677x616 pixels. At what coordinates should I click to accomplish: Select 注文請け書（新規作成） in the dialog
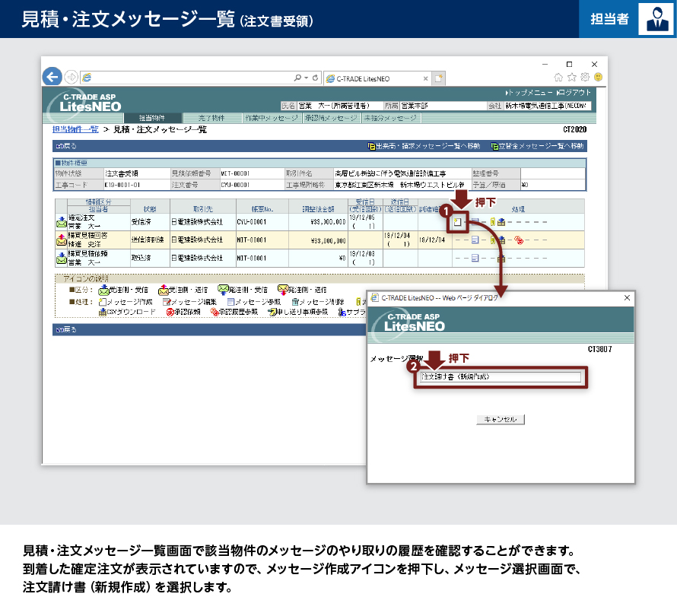tap(500, 376)
